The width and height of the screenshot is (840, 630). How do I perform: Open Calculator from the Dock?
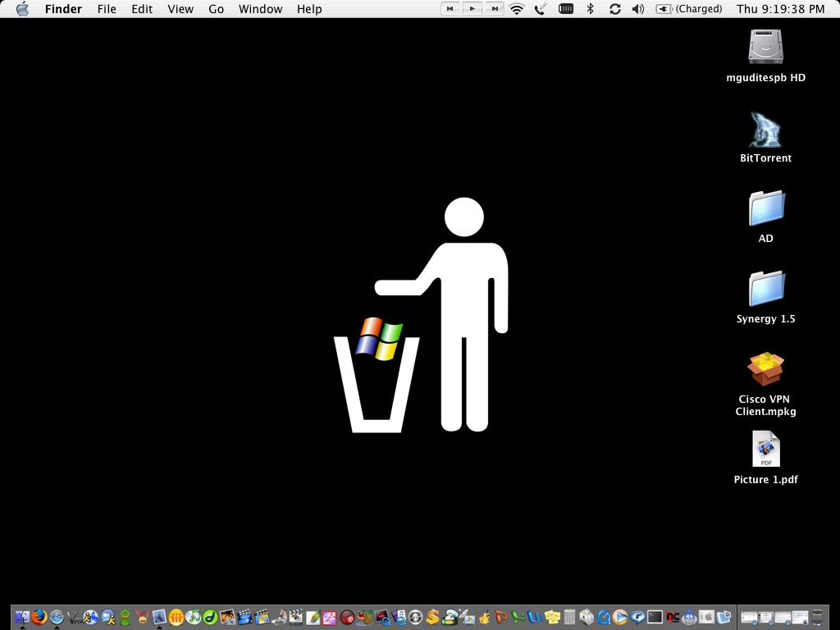pos(569,617)
